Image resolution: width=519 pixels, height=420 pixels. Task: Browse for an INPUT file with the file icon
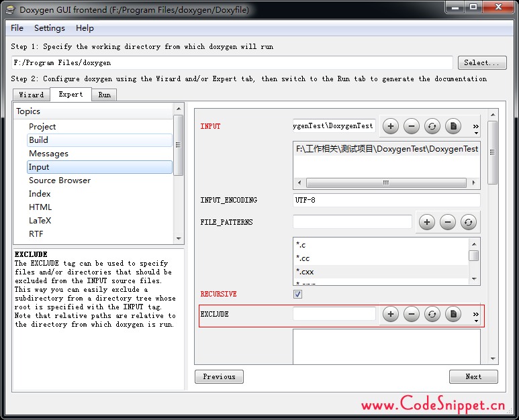[453, 126]
